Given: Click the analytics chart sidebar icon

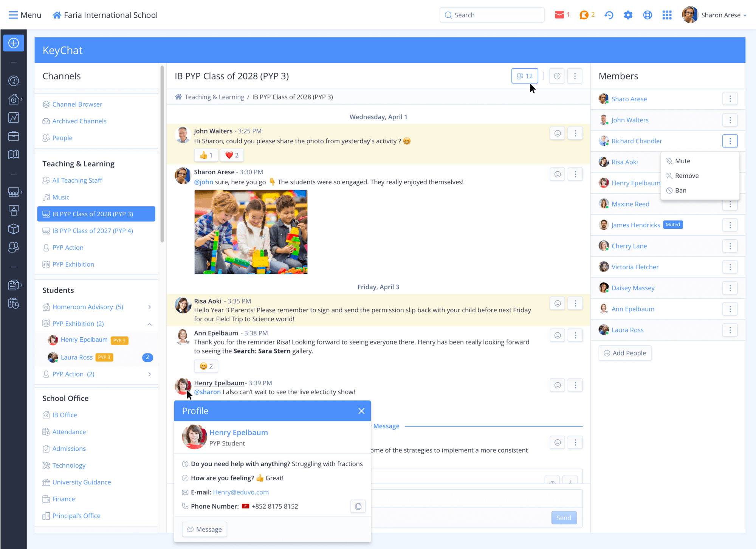Looking at the screenshot, I should coord(14,118).
